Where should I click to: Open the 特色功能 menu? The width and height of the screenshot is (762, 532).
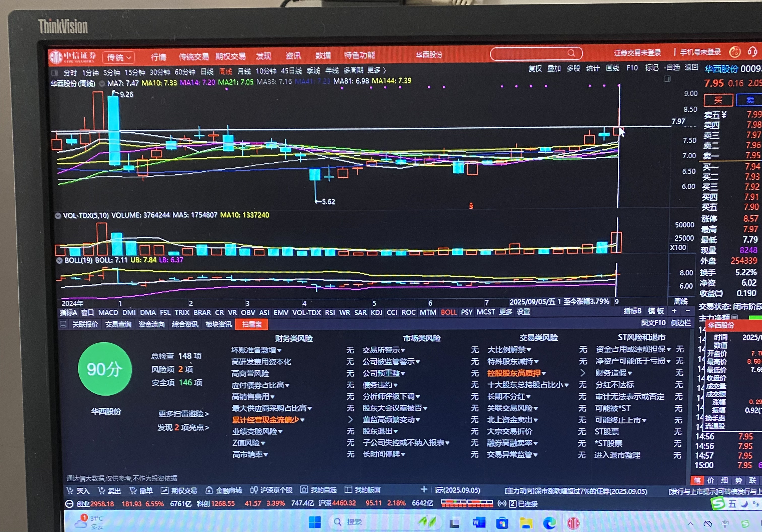[359, 55]
